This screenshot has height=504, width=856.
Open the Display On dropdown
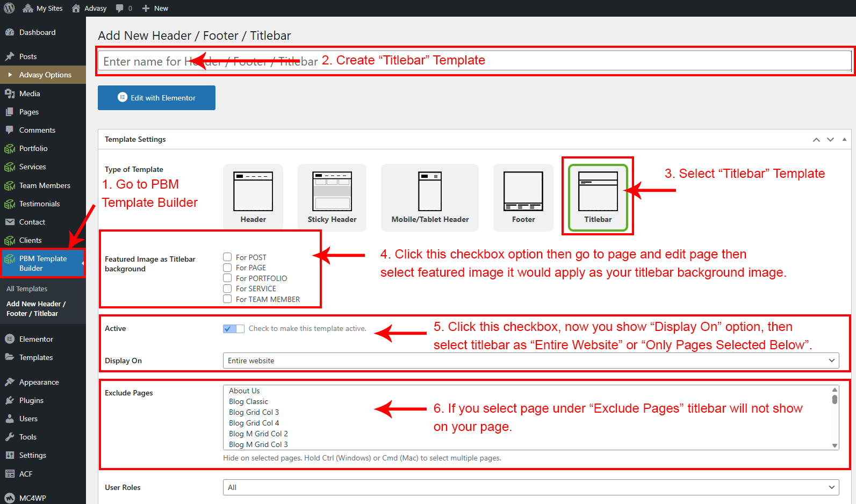pos(530,361)
